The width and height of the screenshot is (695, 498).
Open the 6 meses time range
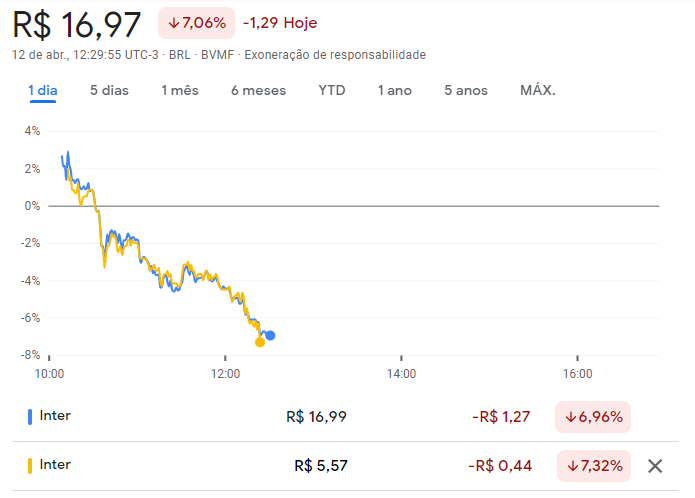(258, 90)
